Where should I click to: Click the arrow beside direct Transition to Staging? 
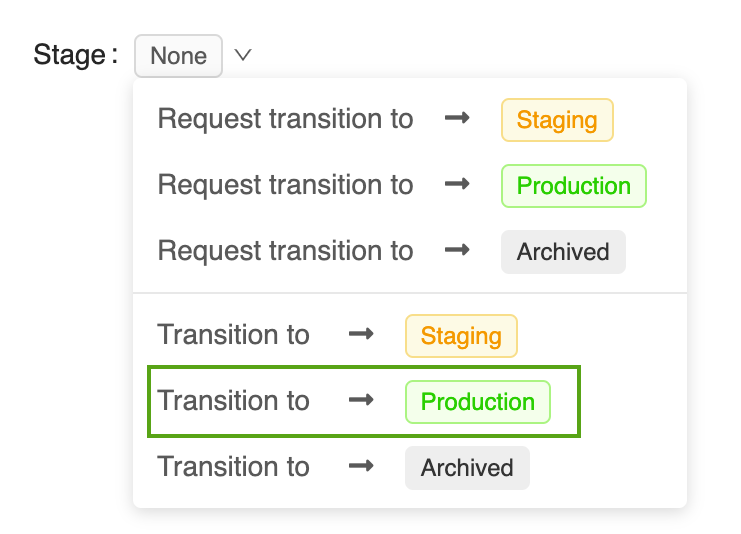click(x=361, y=335)
